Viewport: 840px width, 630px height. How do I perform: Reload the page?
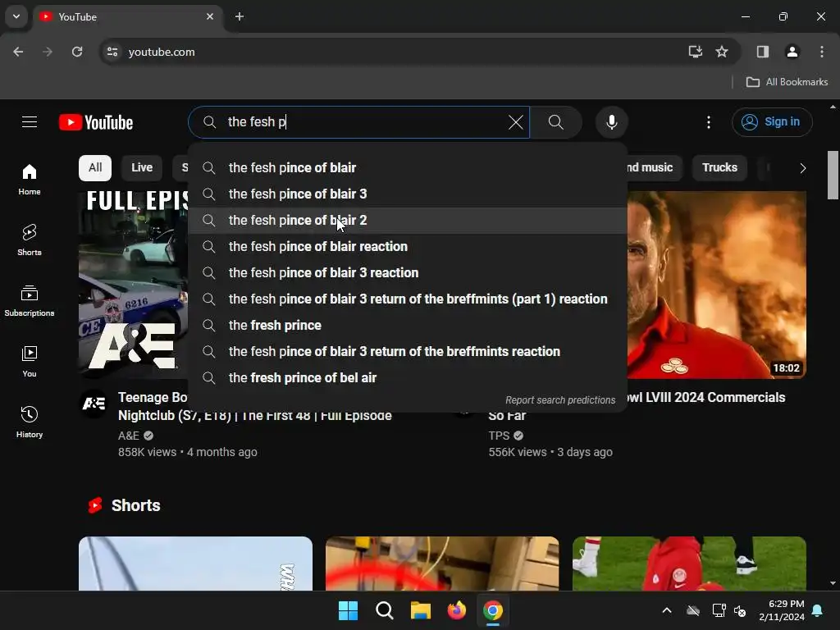[x=77, y=52]
